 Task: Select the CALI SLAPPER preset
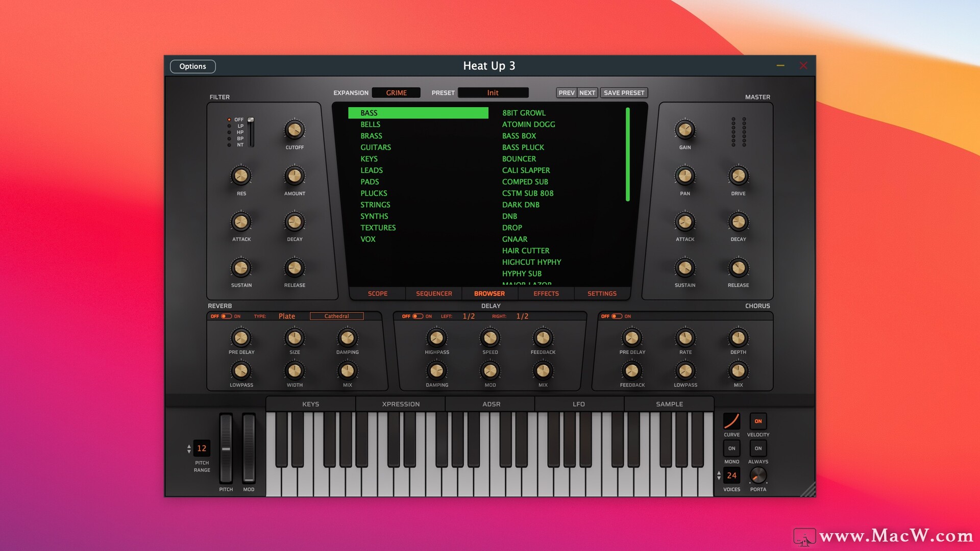point(526,170)
